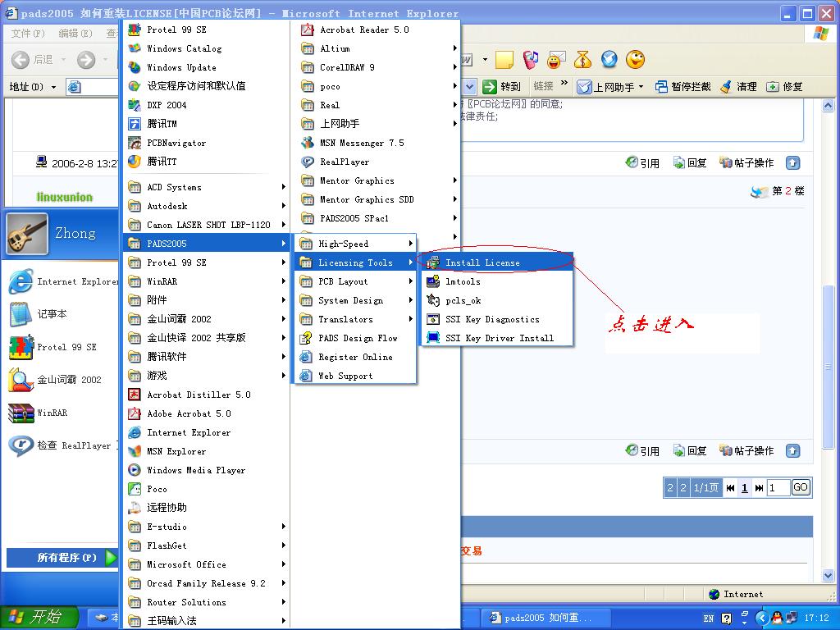Click Windows Media Player icon
This screenshot has height=630, width=840.
[135, 470]
